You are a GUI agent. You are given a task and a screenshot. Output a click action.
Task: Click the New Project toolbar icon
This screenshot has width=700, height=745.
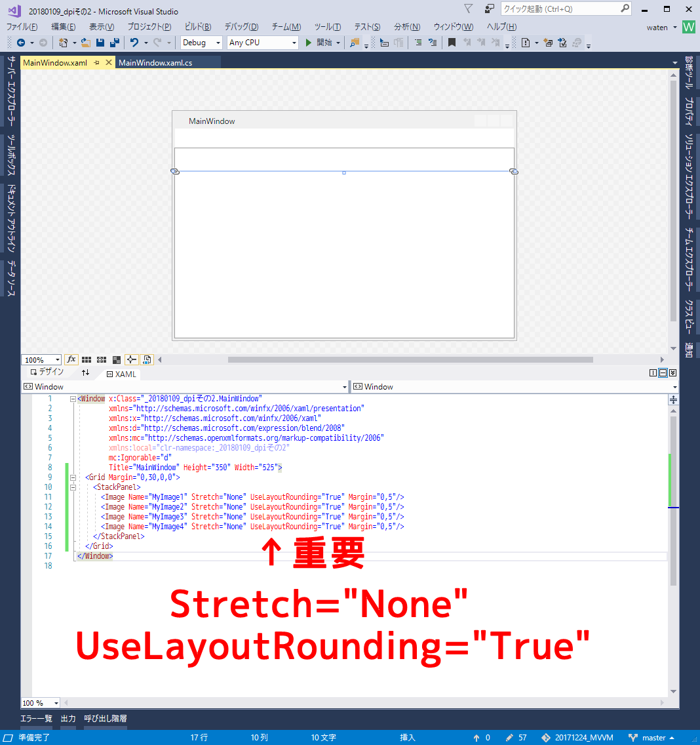[x=63, y=43]
